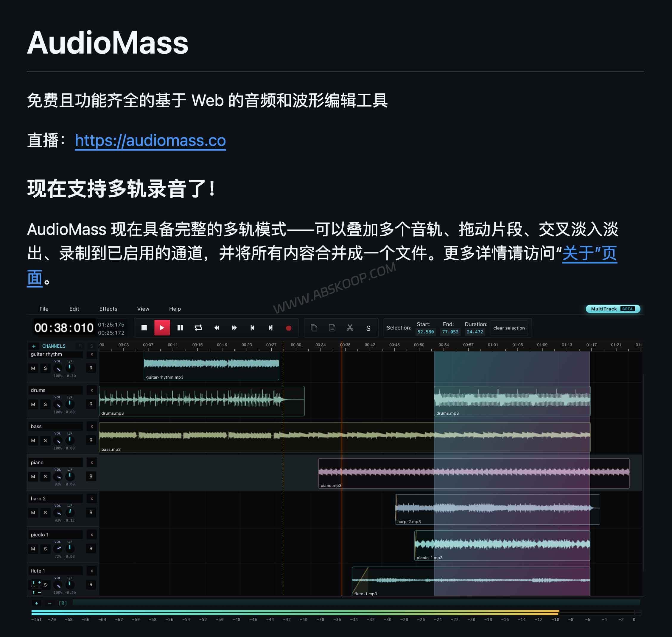The image size is (672, 637).
Task: Open the Edit menu
Action: click(74, 309)
